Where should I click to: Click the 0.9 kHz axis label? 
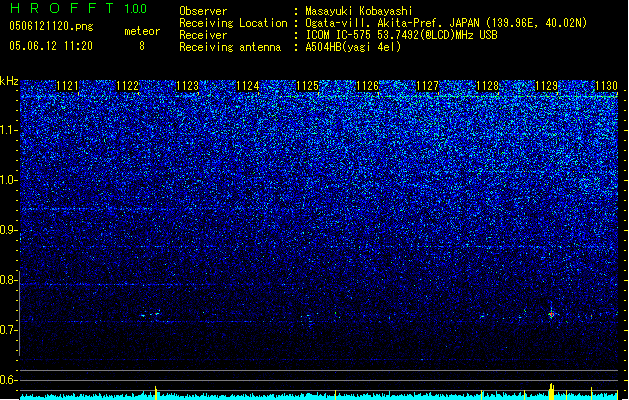[x=9, y=230]
